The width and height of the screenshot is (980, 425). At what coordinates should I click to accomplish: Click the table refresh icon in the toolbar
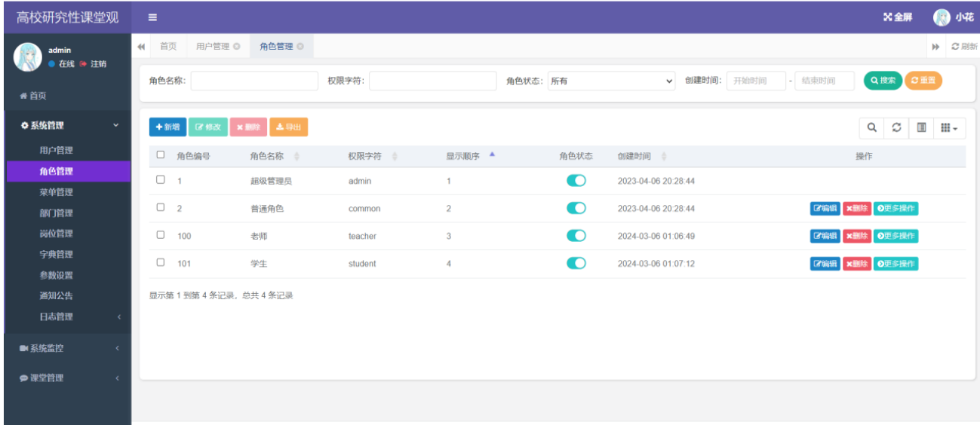pos(896,128)
